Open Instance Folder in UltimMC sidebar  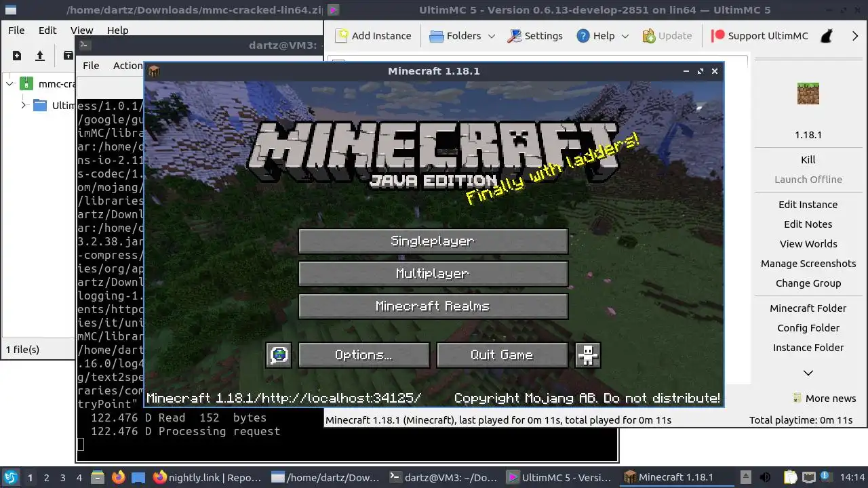click(x=808, y=348)
